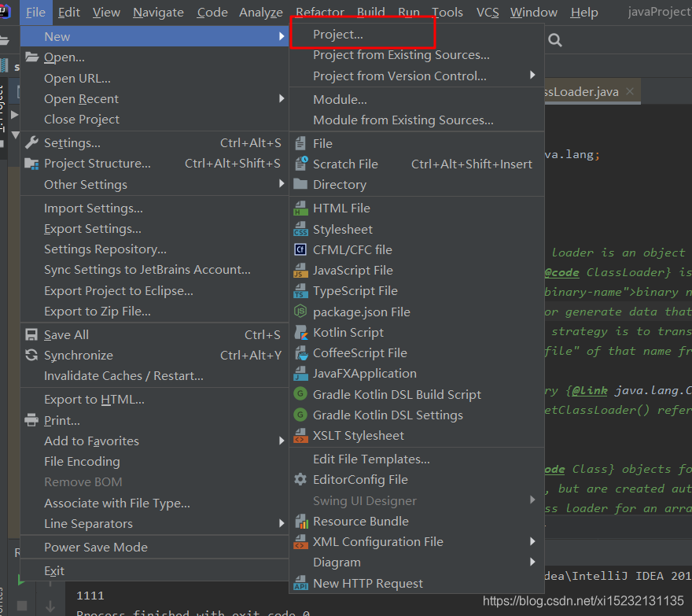Open the Window menu
The height and width of the screenshot is (616, 692).
(x=534, y=13)
